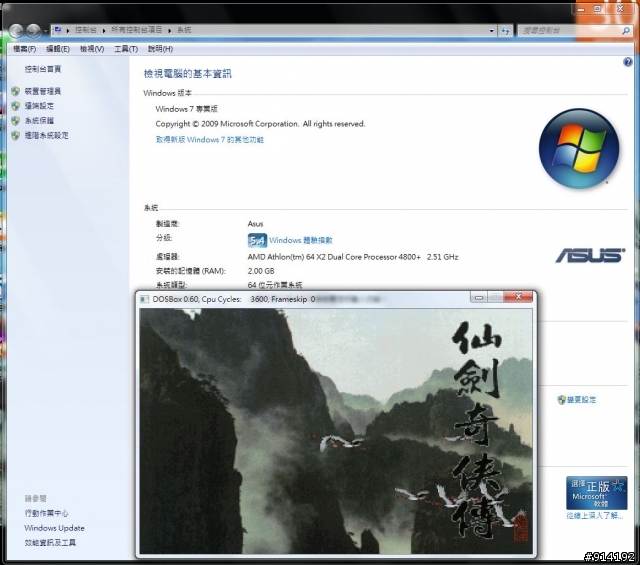The height and width of the screenshot is (565, 640).
Task: Open 效能資訊及工具 in See also list
Action: coord(50,543)
